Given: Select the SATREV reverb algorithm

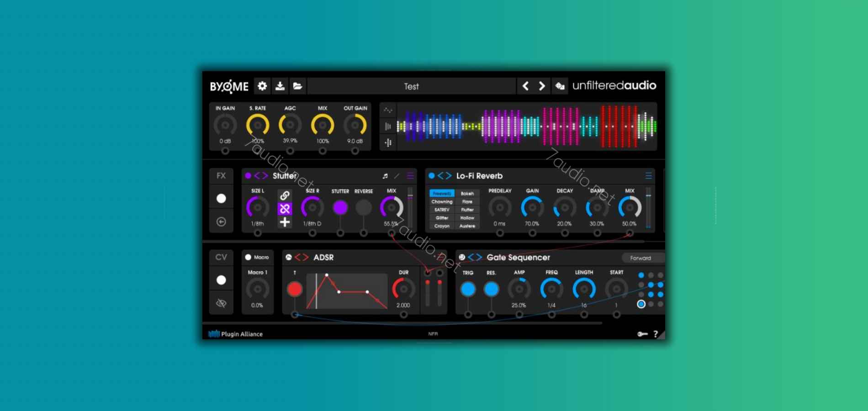Looking at the screenshot, I should click(442, 210).
